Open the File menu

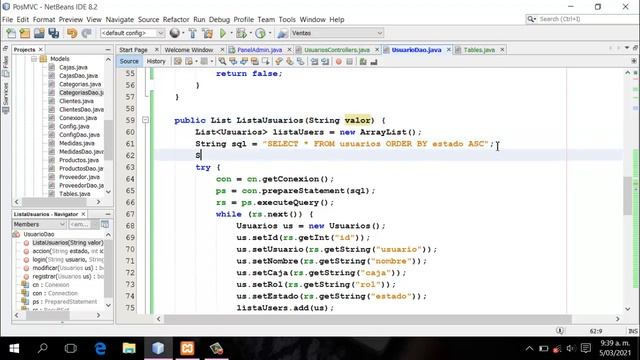click(x=7, y=19)
